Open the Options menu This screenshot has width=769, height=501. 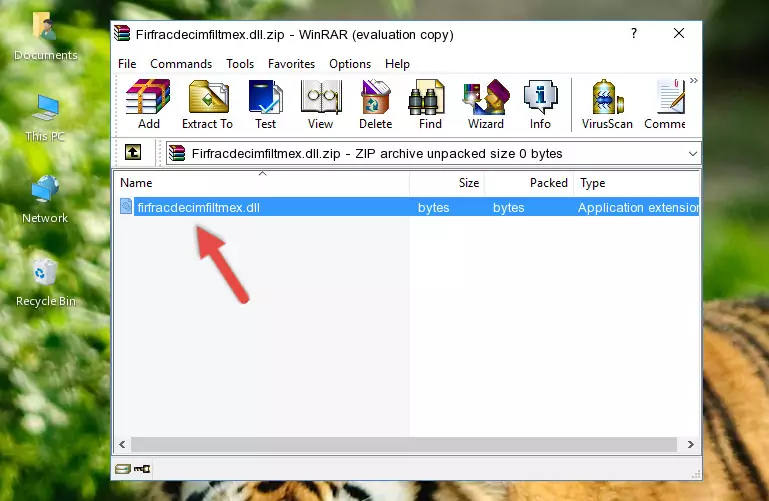350,64
